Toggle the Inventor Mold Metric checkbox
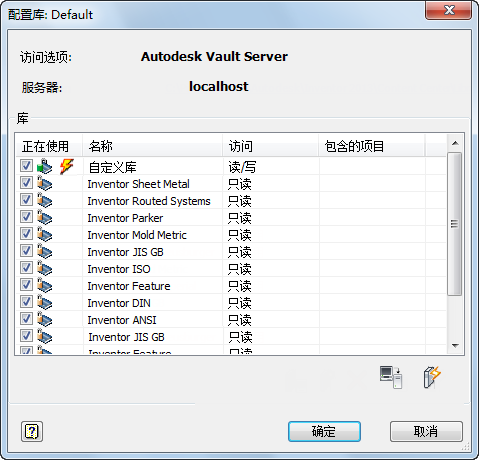Screen dimensions: 479x460 pos(26,234)
